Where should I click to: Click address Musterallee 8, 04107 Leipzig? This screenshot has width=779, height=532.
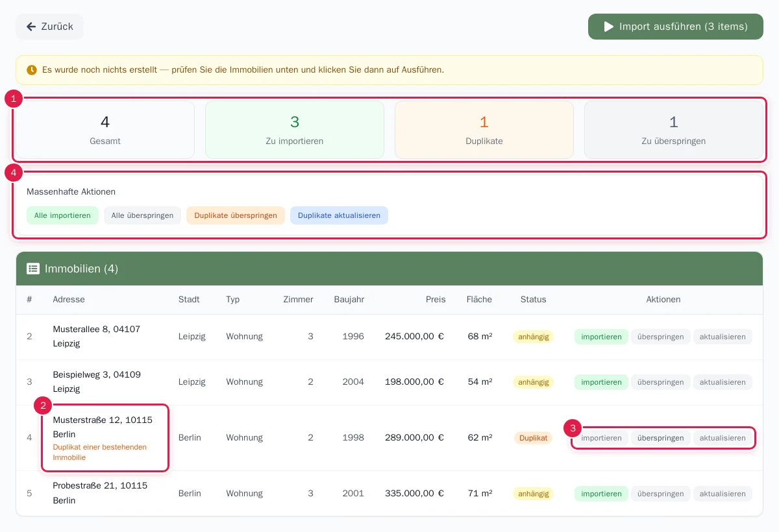click(97, 337)
